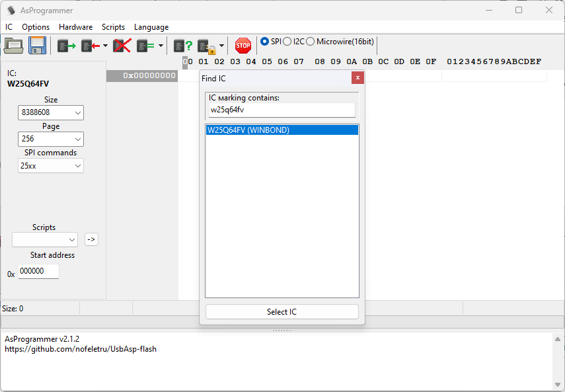Select the SPI radio button
565x392 pixels.
tap(264, 42)
